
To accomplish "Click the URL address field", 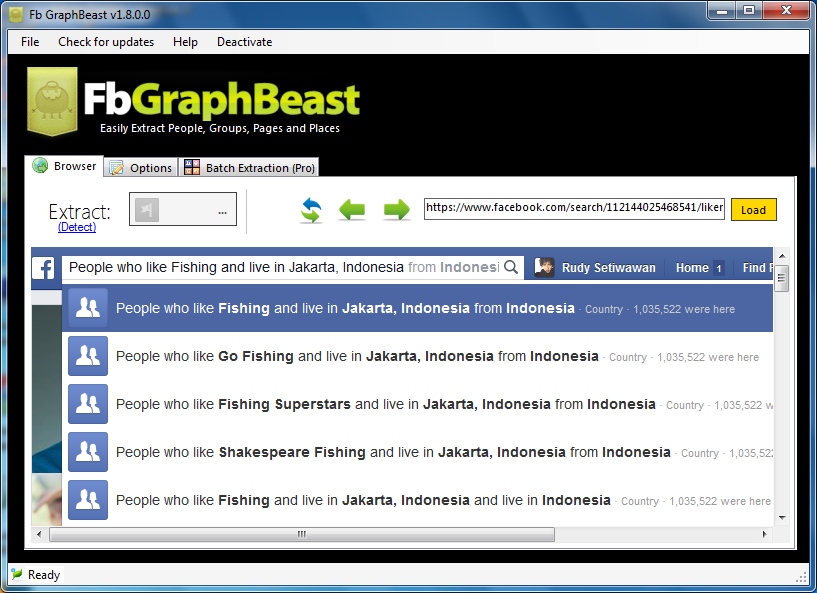I will [x=574, y=208].
